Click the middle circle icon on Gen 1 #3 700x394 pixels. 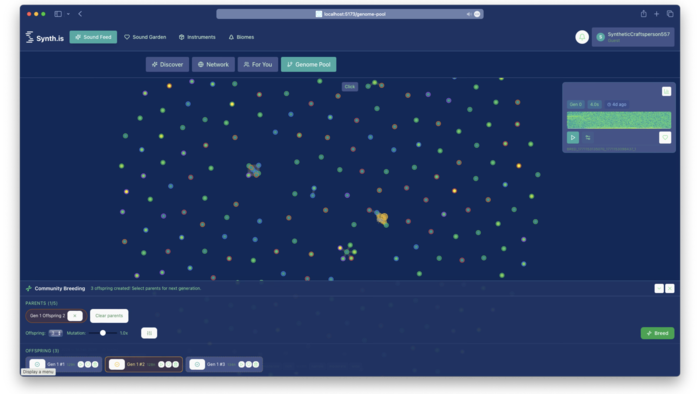(x=249, y=364)
